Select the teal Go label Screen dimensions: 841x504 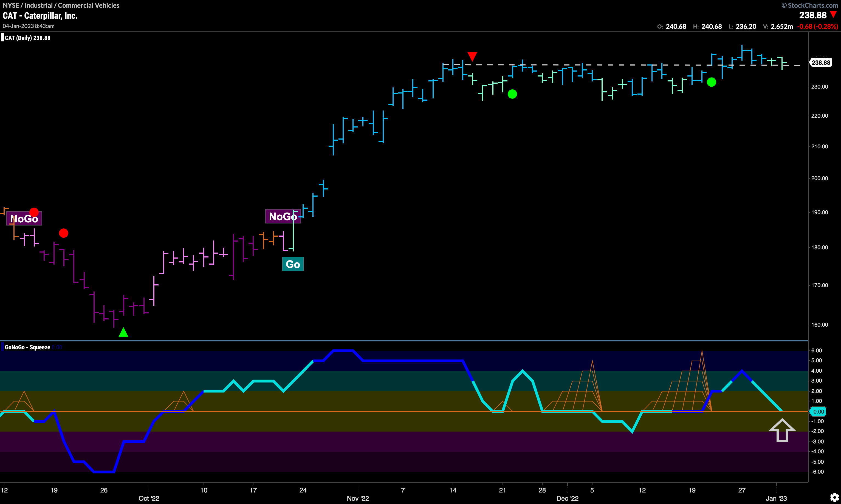point(293,264)
